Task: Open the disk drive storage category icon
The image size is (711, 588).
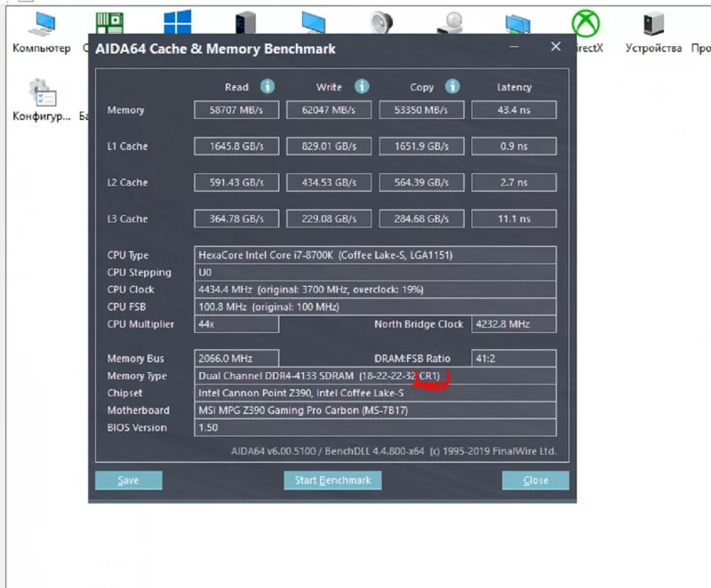Action: click(x=449, y=22)
